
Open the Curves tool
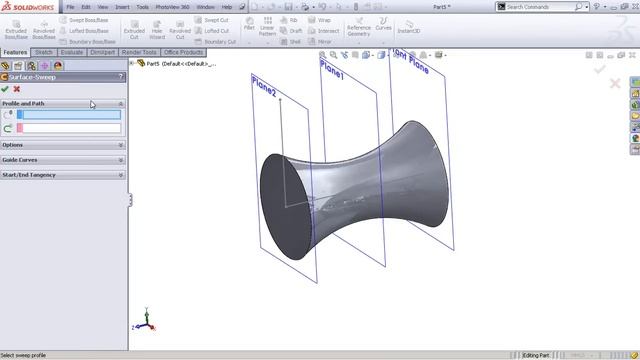click(383, 24)
